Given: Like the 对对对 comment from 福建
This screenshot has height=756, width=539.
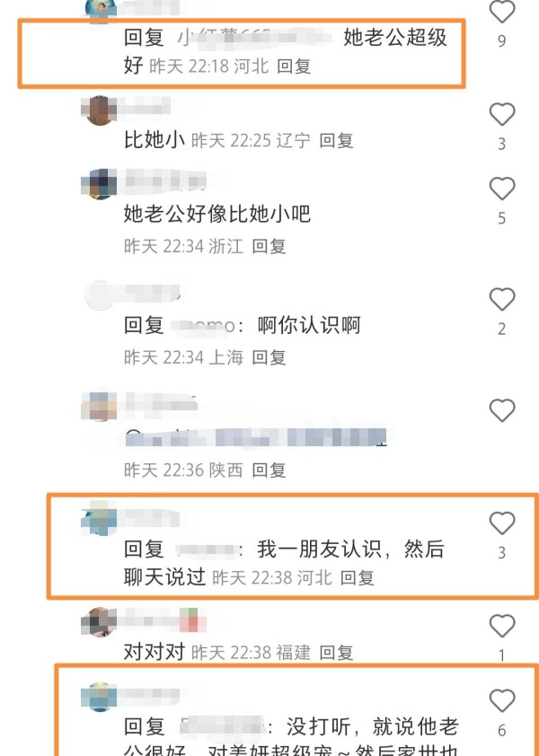Looking at the screenshot, I should (502, 626).
